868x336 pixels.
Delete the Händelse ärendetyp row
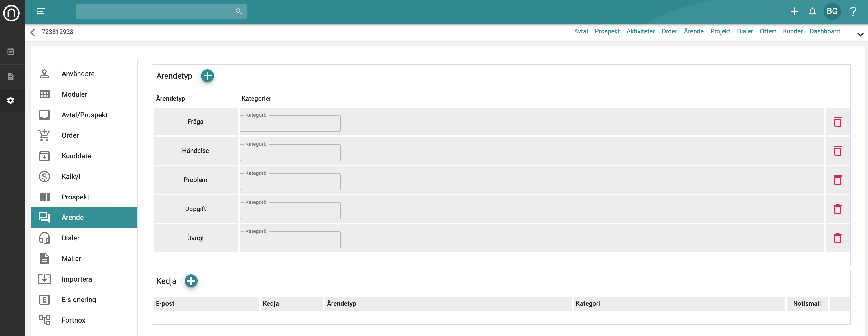(x=838, y=151)
